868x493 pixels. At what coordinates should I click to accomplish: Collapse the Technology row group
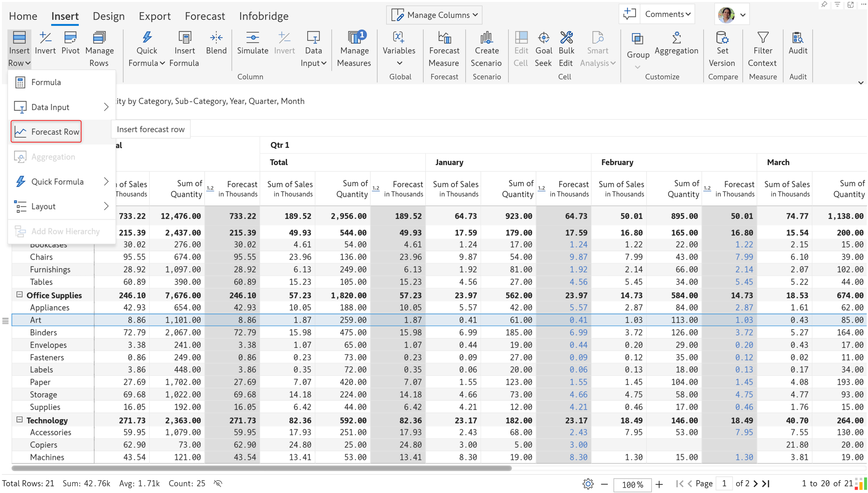tap(20, 420)
